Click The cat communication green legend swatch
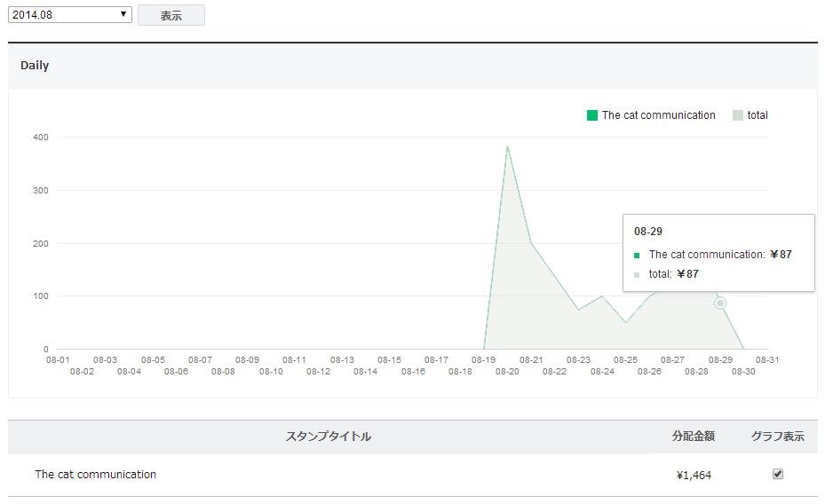Viewport: 833px width, 504px height. [592, 115]
